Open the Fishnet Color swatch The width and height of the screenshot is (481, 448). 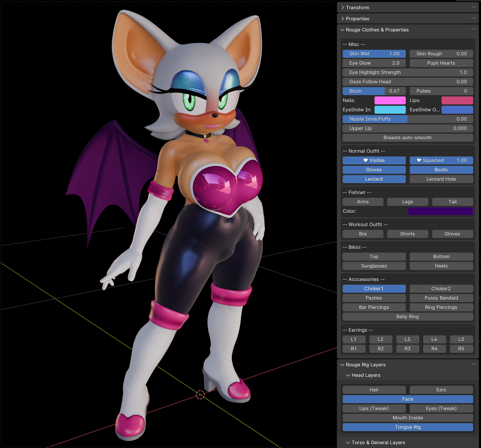pyautogui.click(x=440, y=211)
